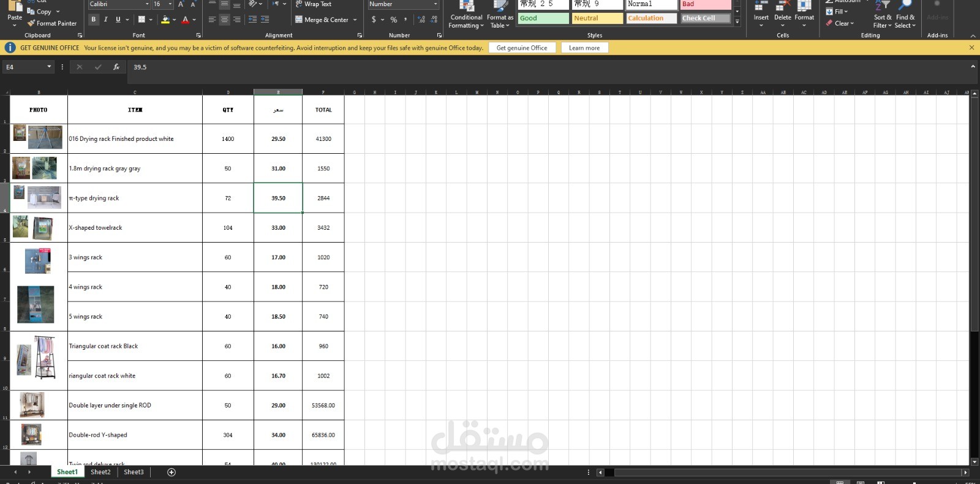Open the Delete cells menu
Screen dimensions: 980x484
click(x=783, y=15)
